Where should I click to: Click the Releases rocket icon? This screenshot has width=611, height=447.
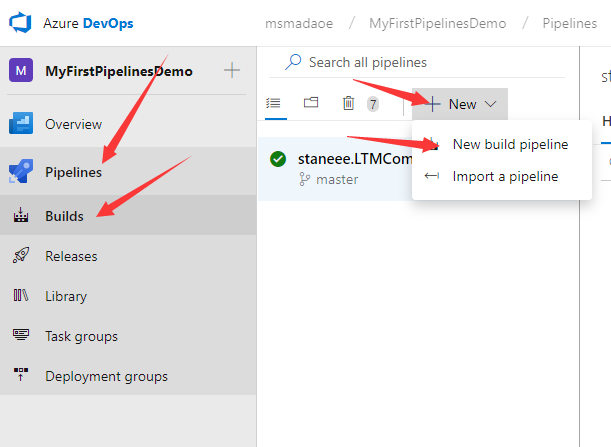click(21, 255)
